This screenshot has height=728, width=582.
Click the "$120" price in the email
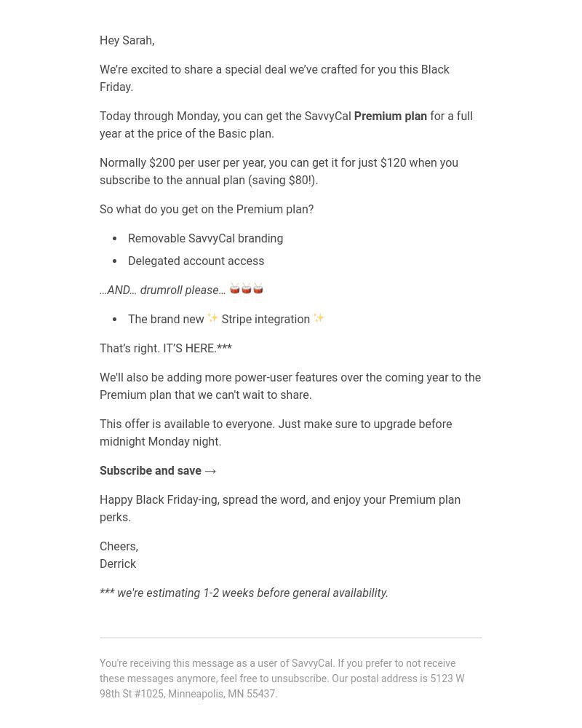393,163
